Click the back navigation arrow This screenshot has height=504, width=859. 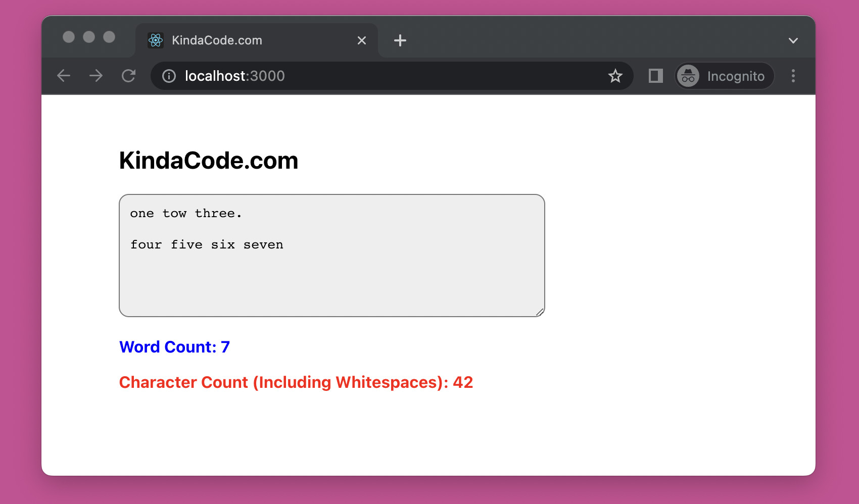point(64,76)
